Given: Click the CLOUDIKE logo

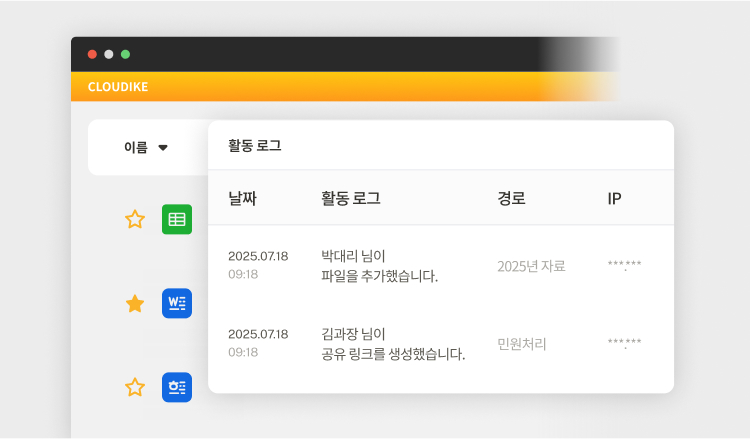Looking at the screenshot, I should pyautogui.click(x=118, y=87).
